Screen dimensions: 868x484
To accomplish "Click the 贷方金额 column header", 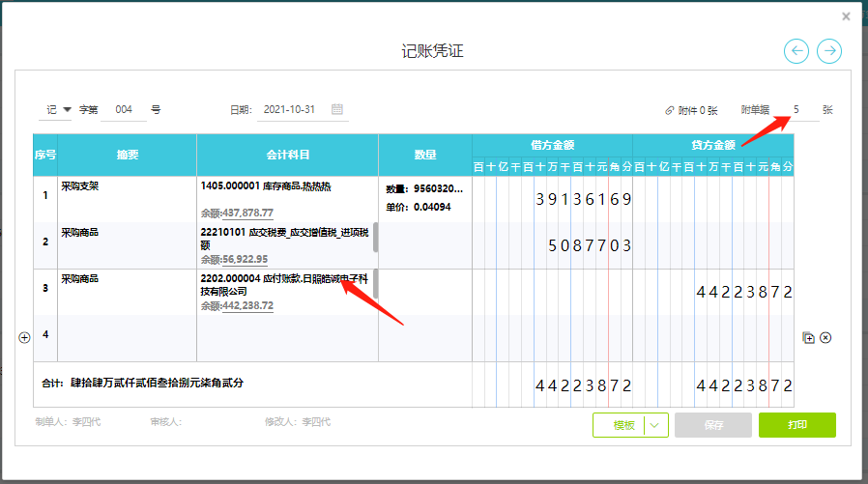I will [713, 145].
